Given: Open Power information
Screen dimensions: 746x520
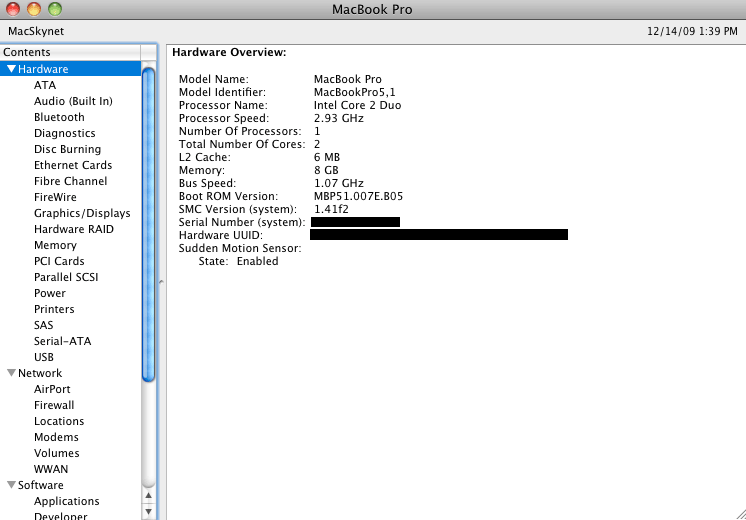Looking at the screenshot, I should (50, 294).
